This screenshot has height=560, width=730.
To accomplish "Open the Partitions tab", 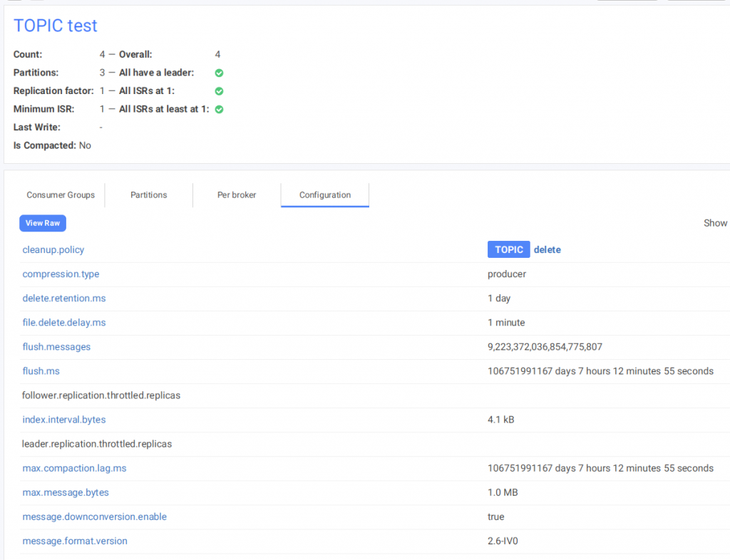I will [x=148, y=195].
